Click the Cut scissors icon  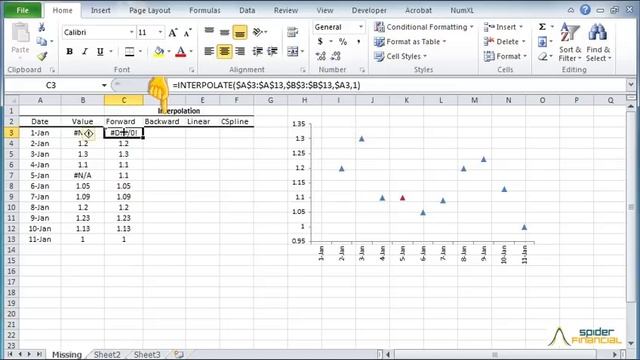[x=42, y=27]
